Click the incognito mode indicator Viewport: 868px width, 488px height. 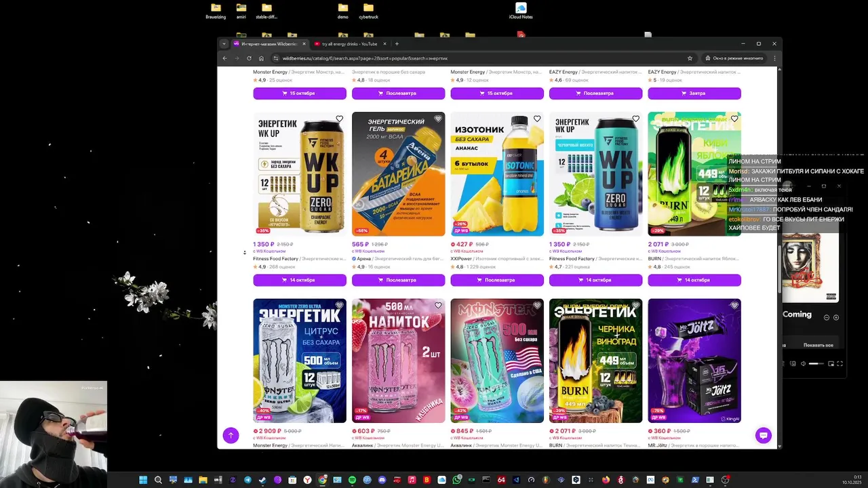click(x=736, y=58)
